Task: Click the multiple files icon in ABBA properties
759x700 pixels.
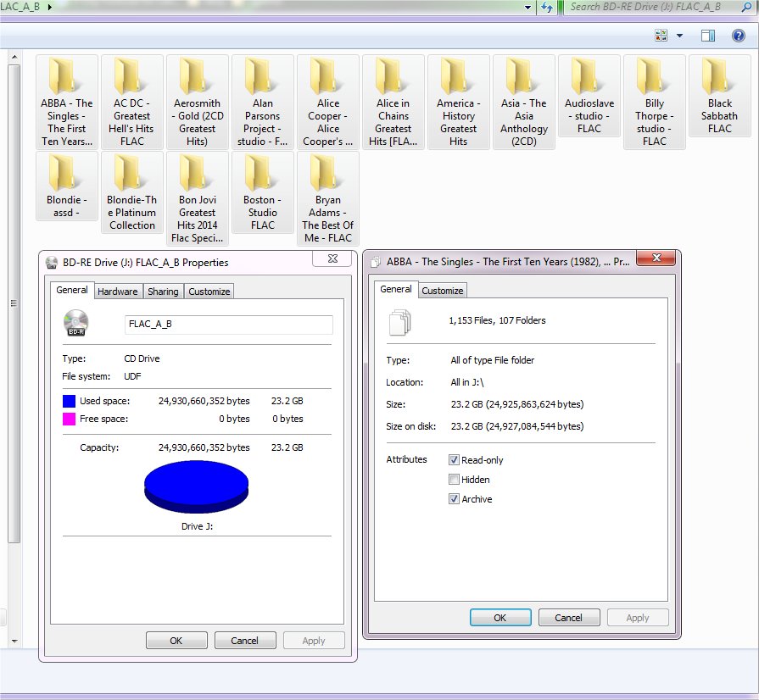Action: pos(399,322)
